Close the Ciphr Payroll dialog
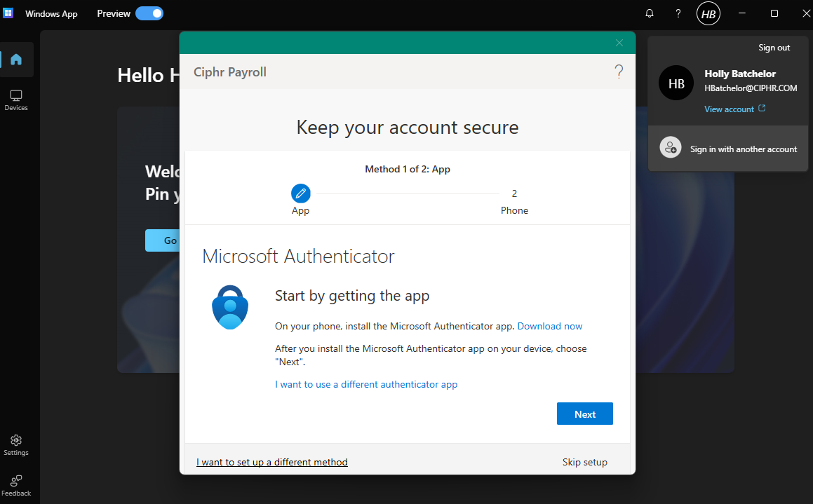813x504 pixels. (x=619, y=43)
